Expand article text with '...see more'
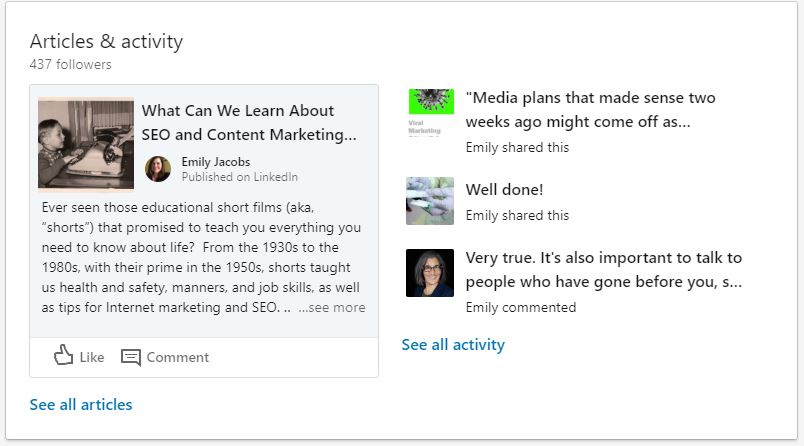This screenshot has height=446, width=804. (x=332, y=308)
